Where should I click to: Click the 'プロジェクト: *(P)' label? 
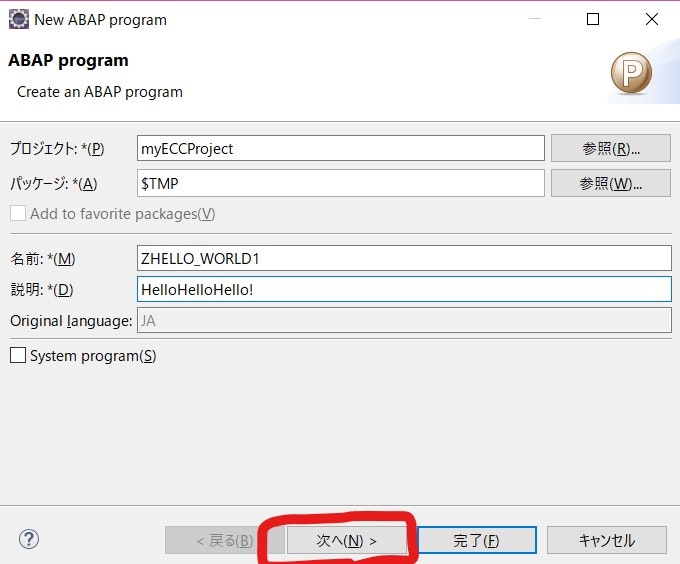pyautogui.click(x=57, y=149)
